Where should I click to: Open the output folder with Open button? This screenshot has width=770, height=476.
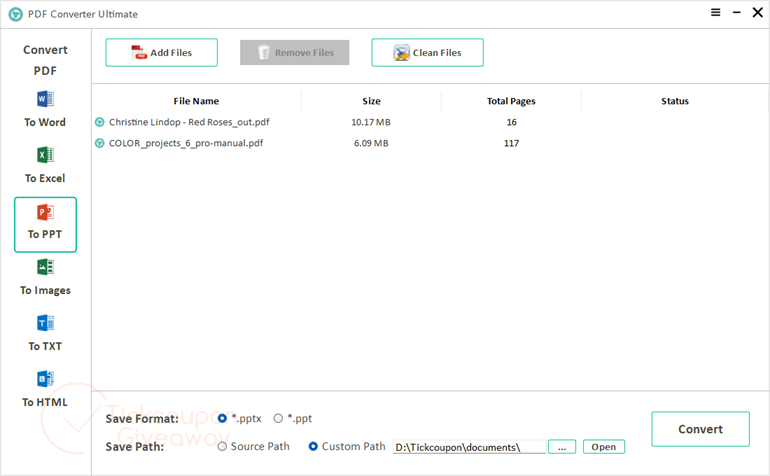coord(604,447)
